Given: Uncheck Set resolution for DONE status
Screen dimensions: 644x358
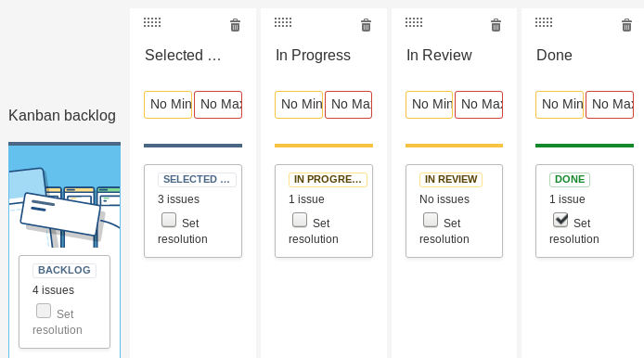Looking at the screenshot, I should click(560, 220).
